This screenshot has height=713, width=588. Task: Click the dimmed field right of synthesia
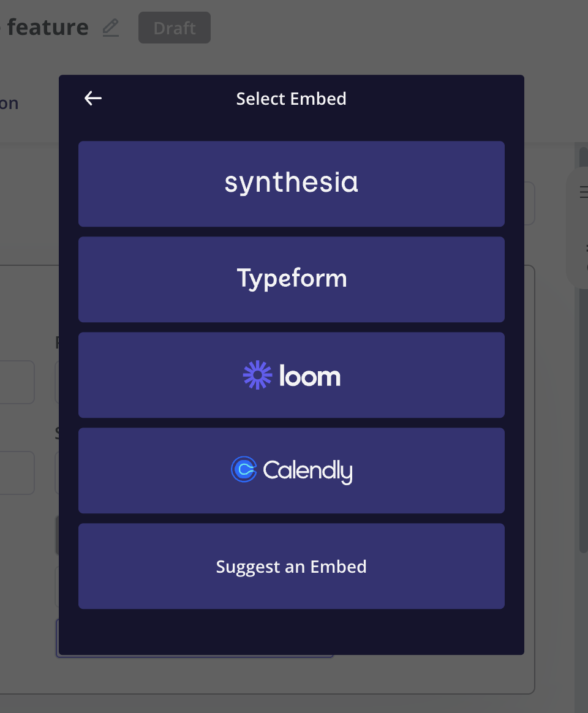pos(529,203)
